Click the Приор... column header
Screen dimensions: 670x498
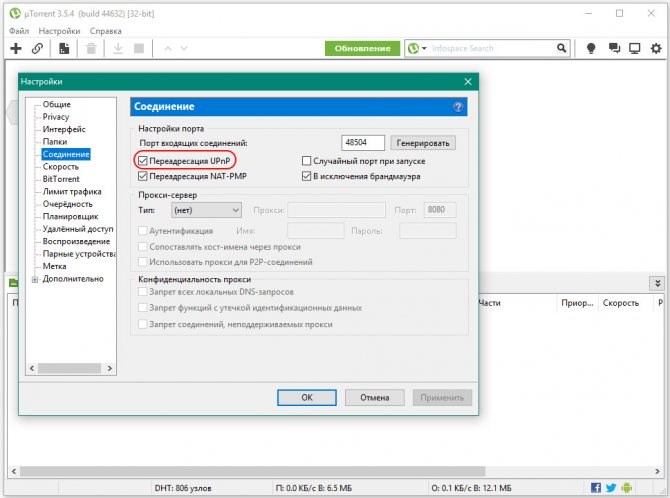[577, 303]
